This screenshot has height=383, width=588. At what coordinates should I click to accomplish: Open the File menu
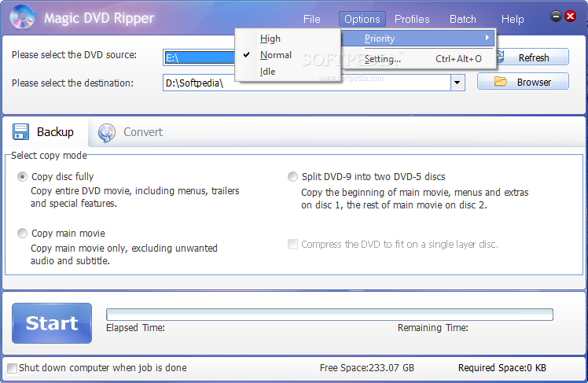click(x=311, y=19)
